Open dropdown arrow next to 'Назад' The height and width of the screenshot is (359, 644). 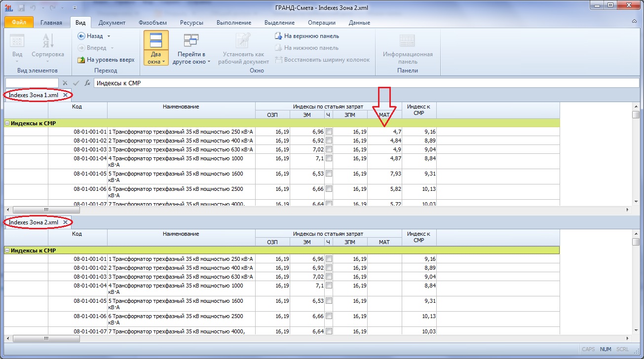coord(109,36)
